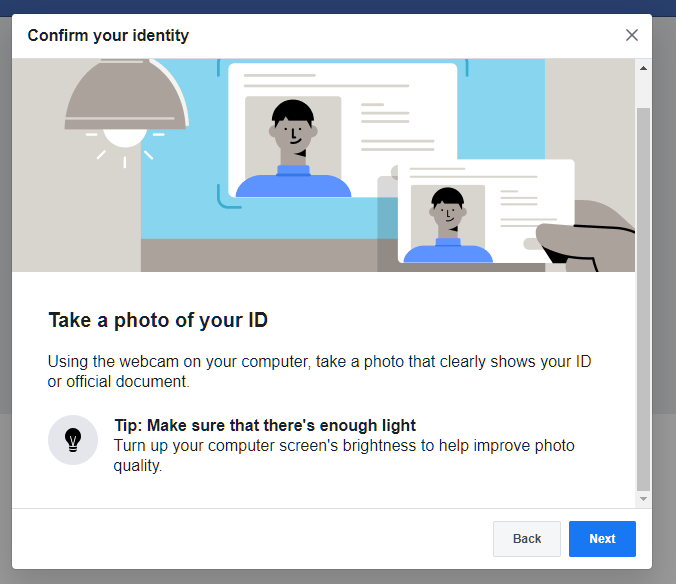Click the ID photo illustration image

(323, 165)
